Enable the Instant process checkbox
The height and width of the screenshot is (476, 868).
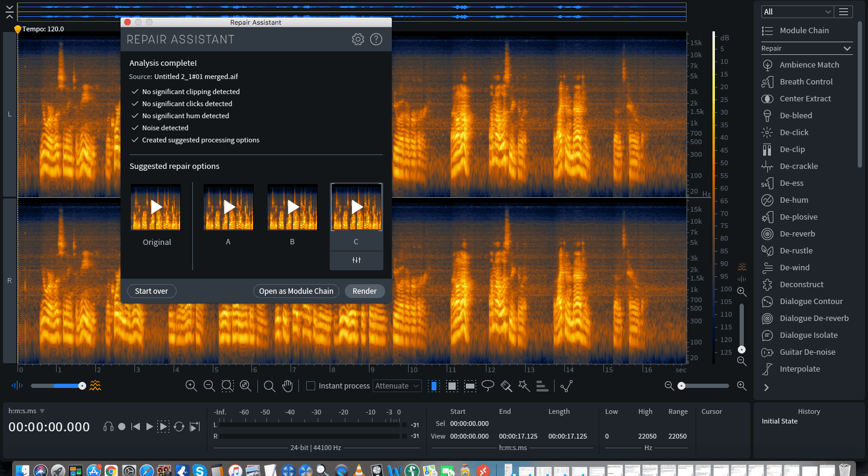click(311, 386)
